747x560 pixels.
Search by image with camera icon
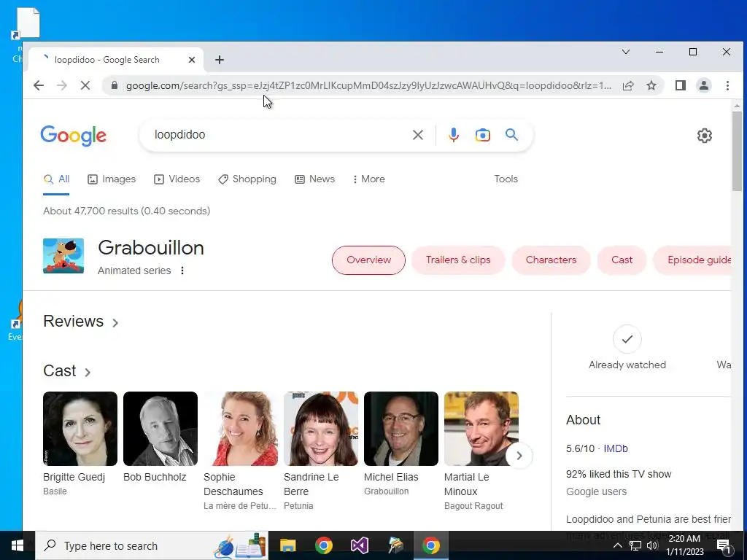(x=483, y=135)
